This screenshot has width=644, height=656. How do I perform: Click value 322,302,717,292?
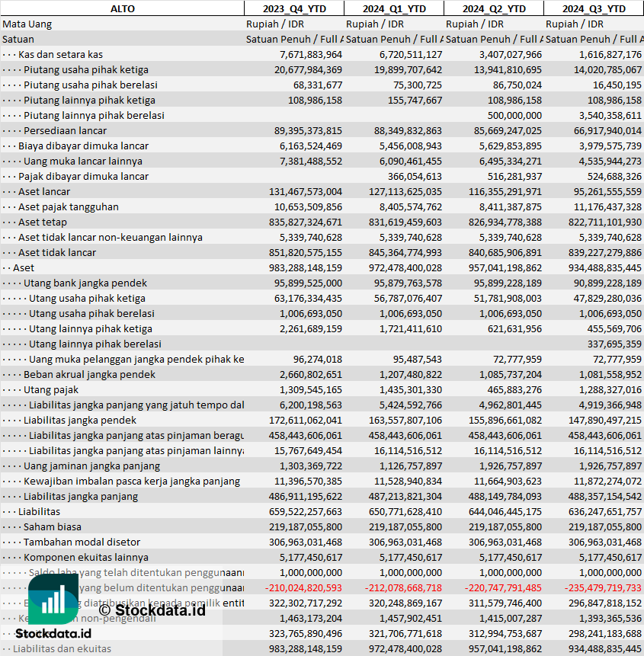(306, 603)
